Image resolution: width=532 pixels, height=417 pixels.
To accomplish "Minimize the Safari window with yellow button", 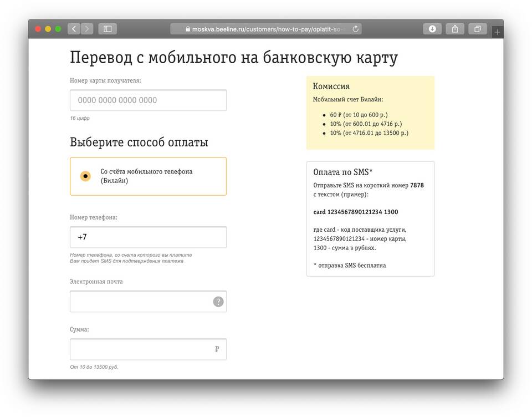I will pos(48,29).
